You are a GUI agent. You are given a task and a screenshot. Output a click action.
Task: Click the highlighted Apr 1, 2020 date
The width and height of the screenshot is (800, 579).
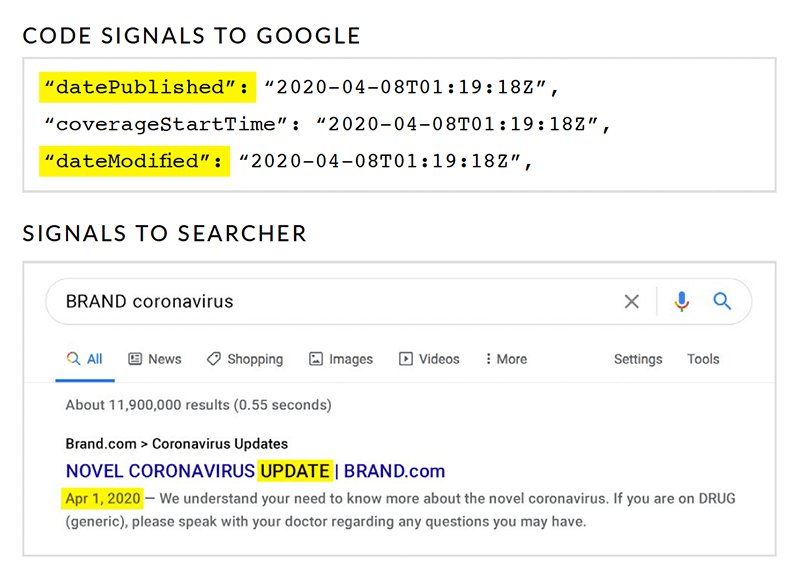pyautogui.click(x=103, y=498)
